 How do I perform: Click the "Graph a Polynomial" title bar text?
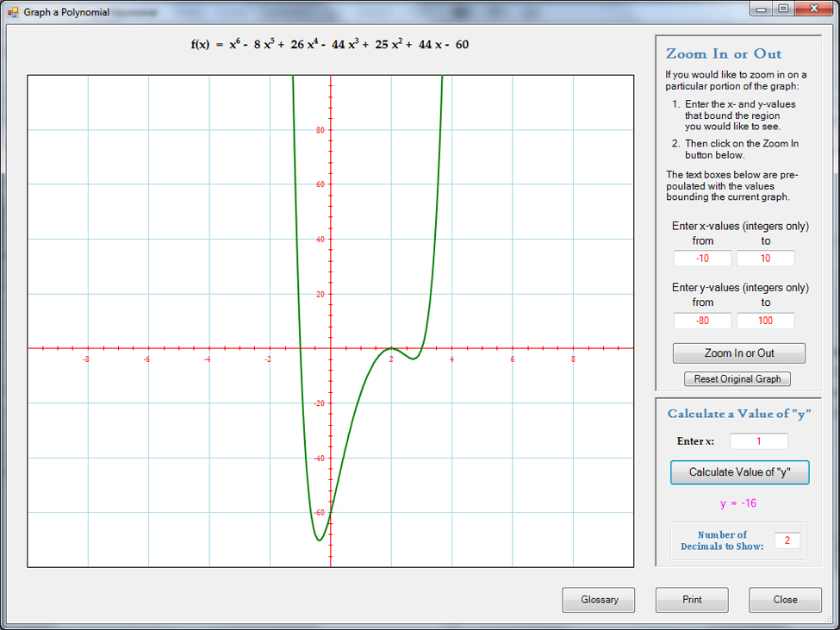66,12
